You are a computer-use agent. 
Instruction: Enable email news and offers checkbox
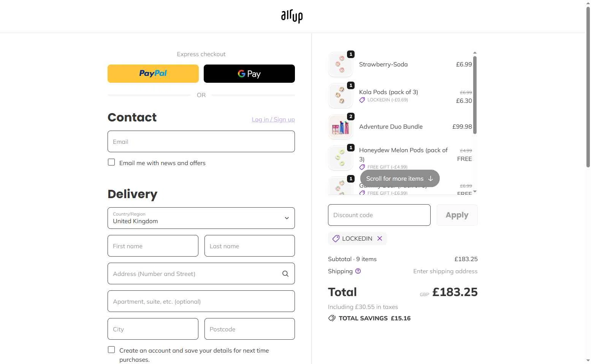(111, 162)
